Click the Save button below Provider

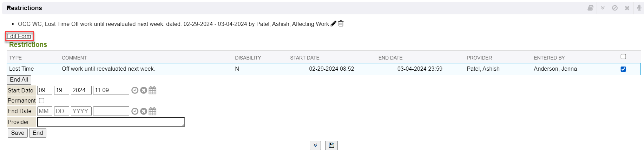point(18,133)
